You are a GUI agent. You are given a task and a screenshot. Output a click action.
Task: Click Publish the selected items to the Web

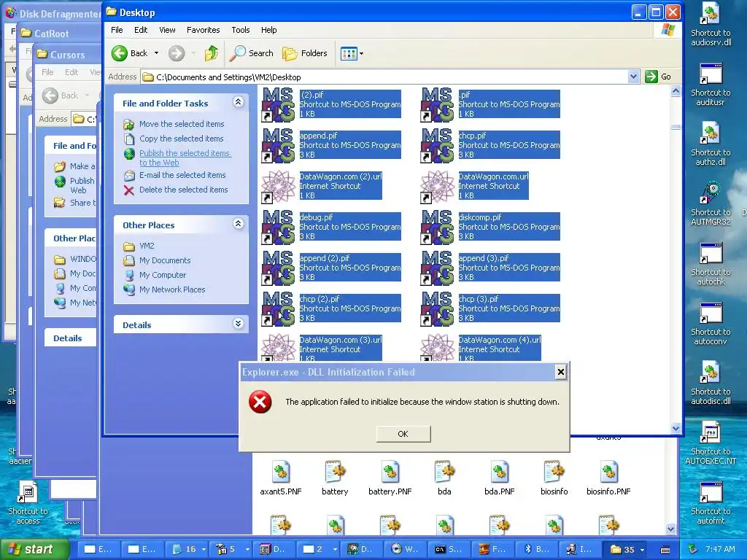click(x=185, y=157)
